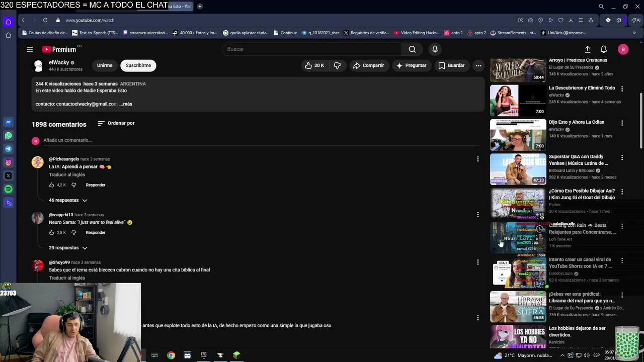Dislike the Neuro Sama comment
The width and height of the screenshot is (644, 362).
click(73, 233)
